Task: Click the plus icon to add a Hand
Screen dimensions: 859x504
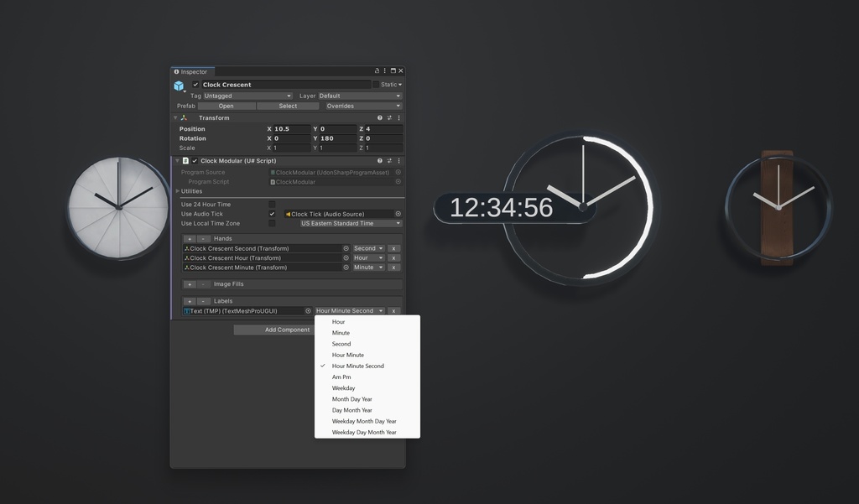Action: point(190,238)
